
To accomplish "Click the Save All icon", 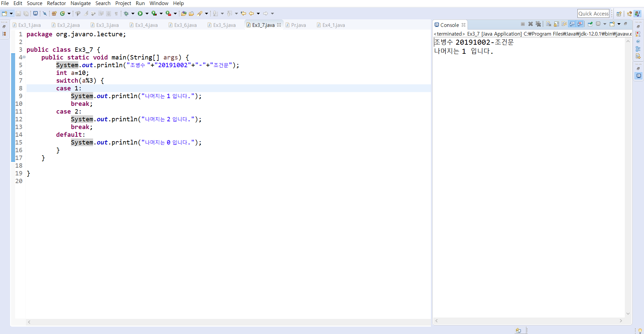I will click(26, 13).
